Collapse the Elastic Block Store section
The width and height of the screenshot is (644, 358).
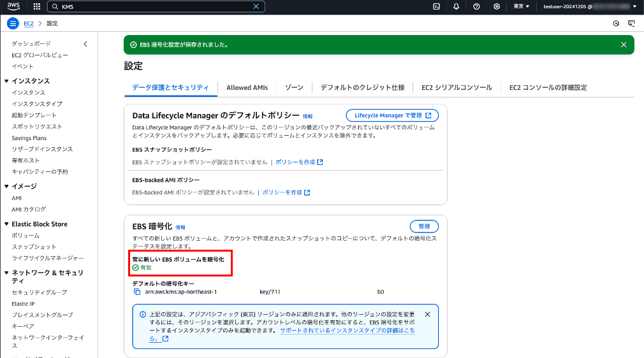pyautogui.click(x=6, y=224)
